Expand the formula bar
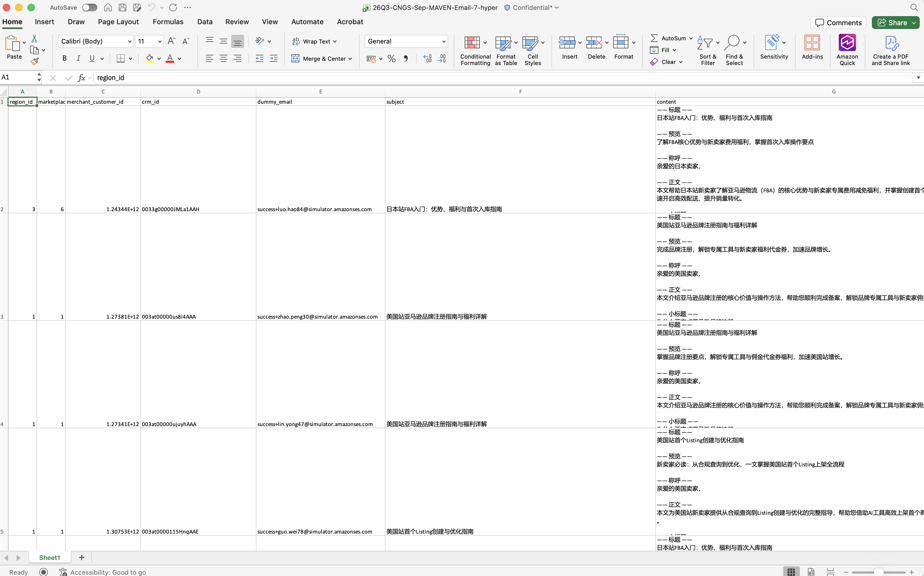 918,77
